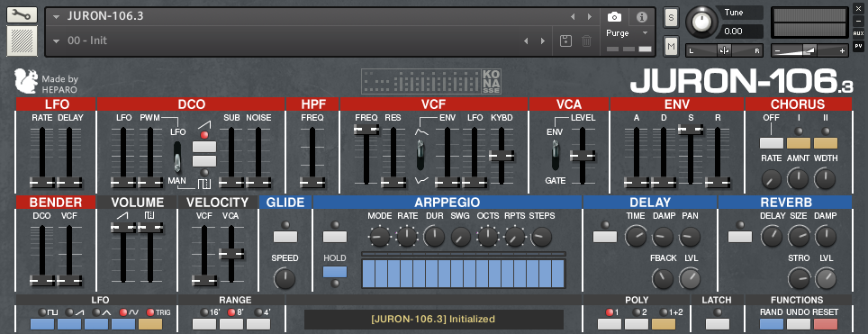
Task: Click the arpeggio MODE knob
Action: [380, 237]
